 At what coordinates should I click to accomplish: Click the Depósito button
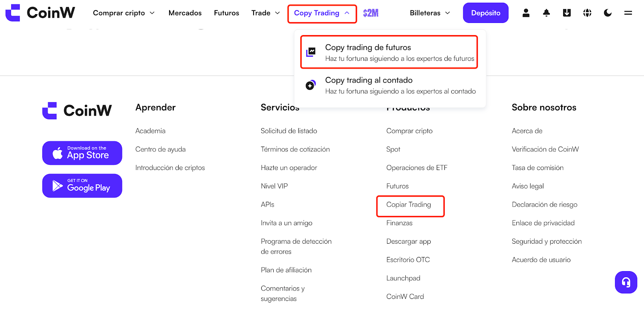tap(485, 13)
